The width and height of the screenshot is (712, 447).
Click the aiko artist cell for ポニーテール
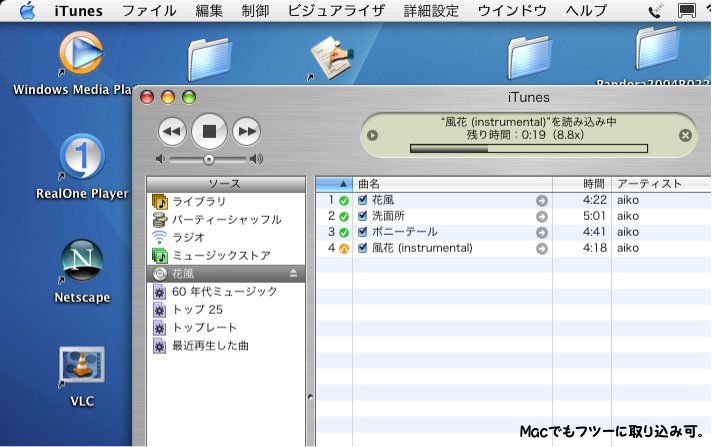pyautogui.click(x=628, y=232)
